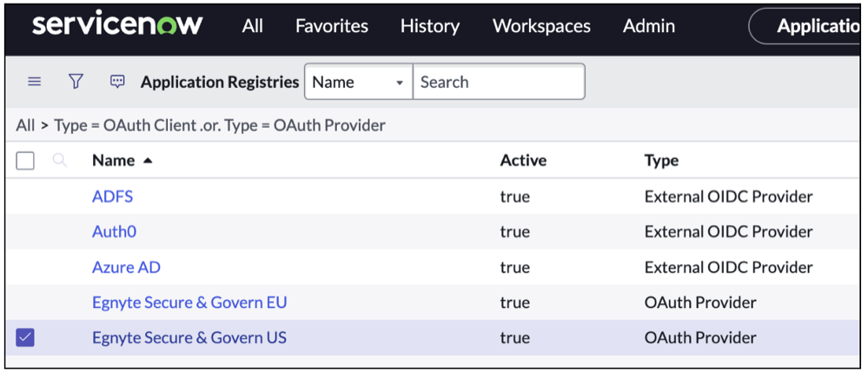
Task: Open the Workspaces menu
Action: pos(541,26)
